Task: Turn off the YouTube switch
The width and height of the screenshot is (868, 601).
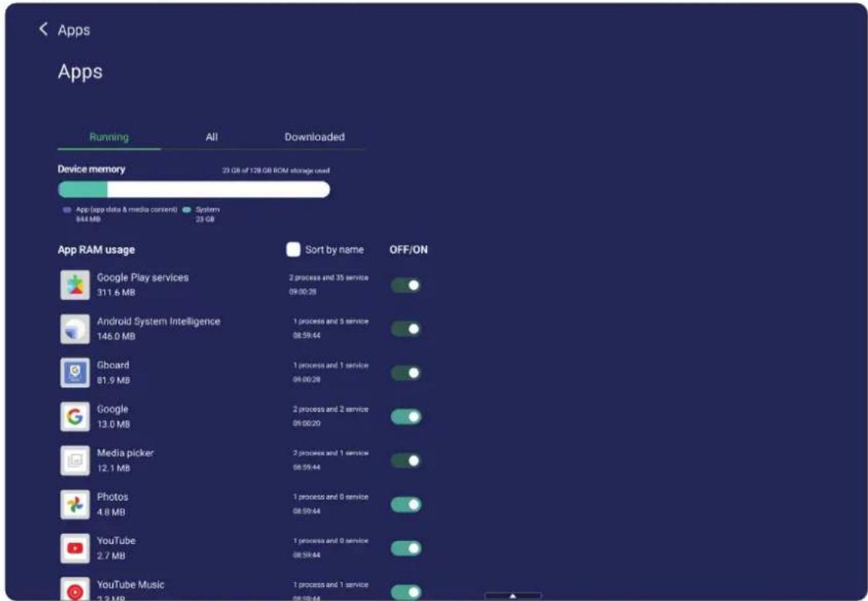Action: [406, 549]
